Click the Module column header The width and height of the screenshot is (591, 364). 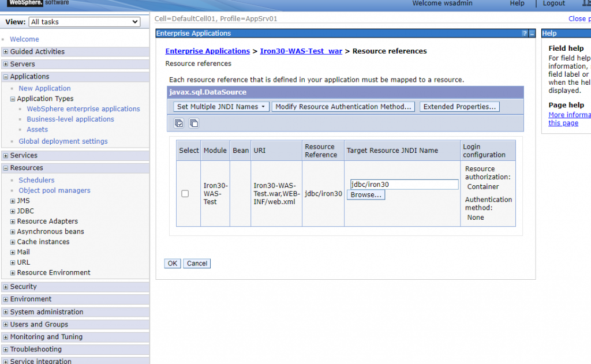click(215, 151)
